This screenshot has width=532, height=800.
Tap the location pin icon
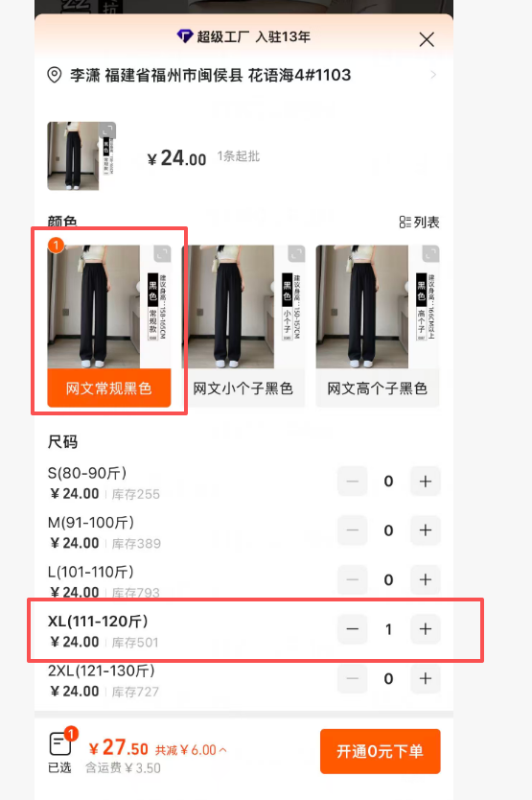click(54, 75)
